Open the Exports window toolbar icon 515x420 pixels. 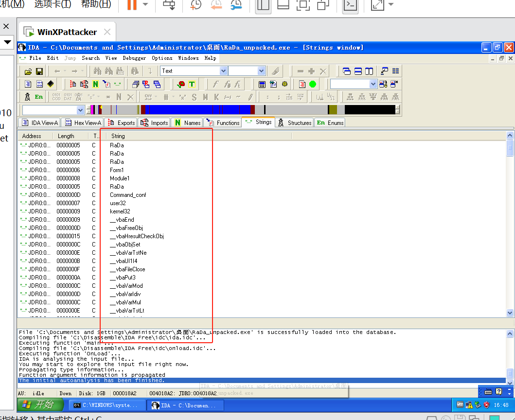click(73, 84)
